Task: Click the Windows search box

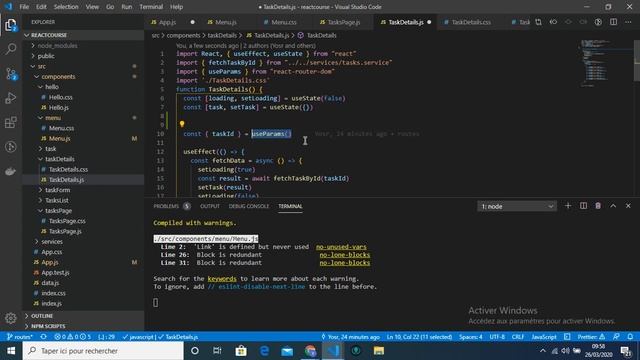Action: pyautogui.click(x=103, y=351)
